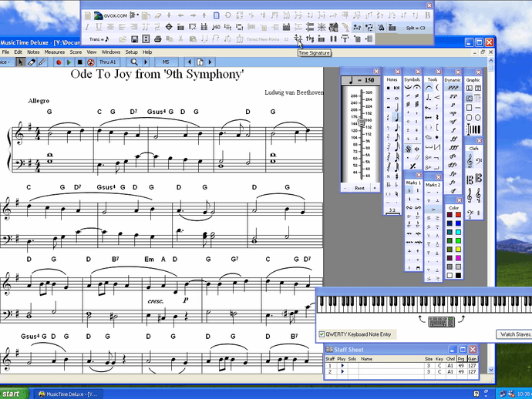Click the tempo minus button

click(345, 188)
